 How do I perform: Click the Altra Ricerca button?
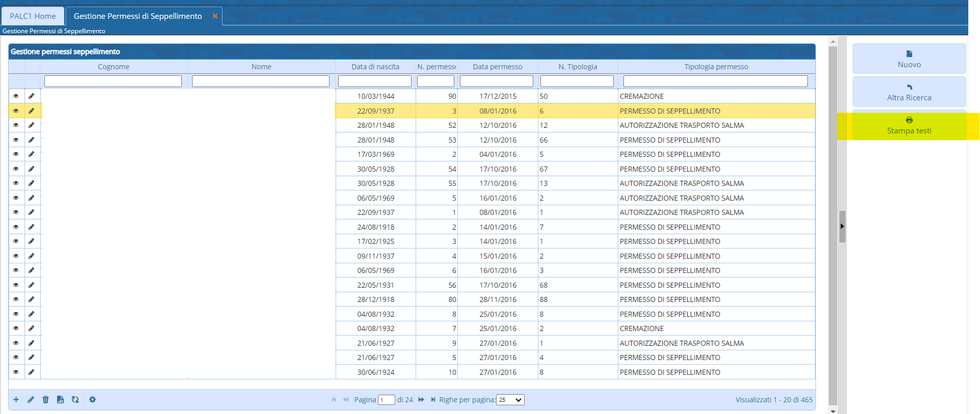(909, 92)
